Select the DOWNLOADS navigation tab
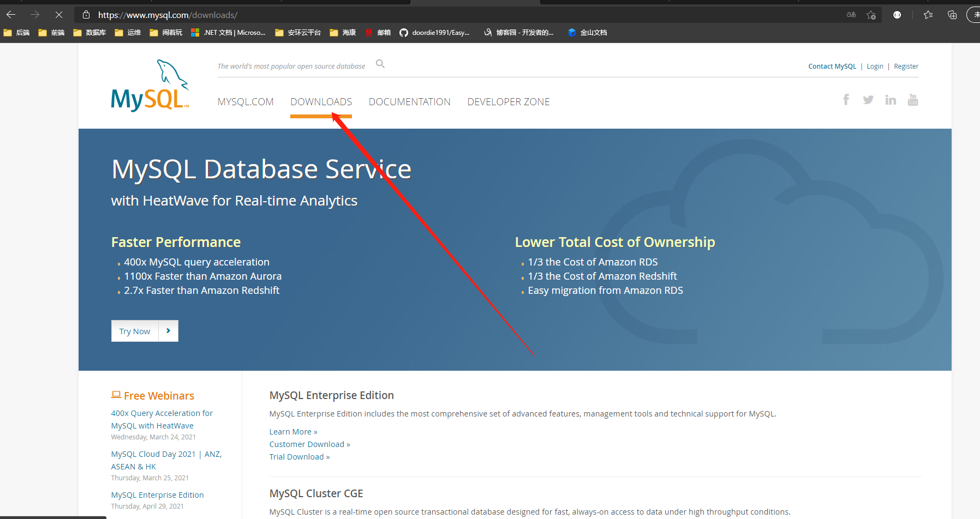Viewport: 980px width, 519px height. pyautogui.click(x=321, y=102)
